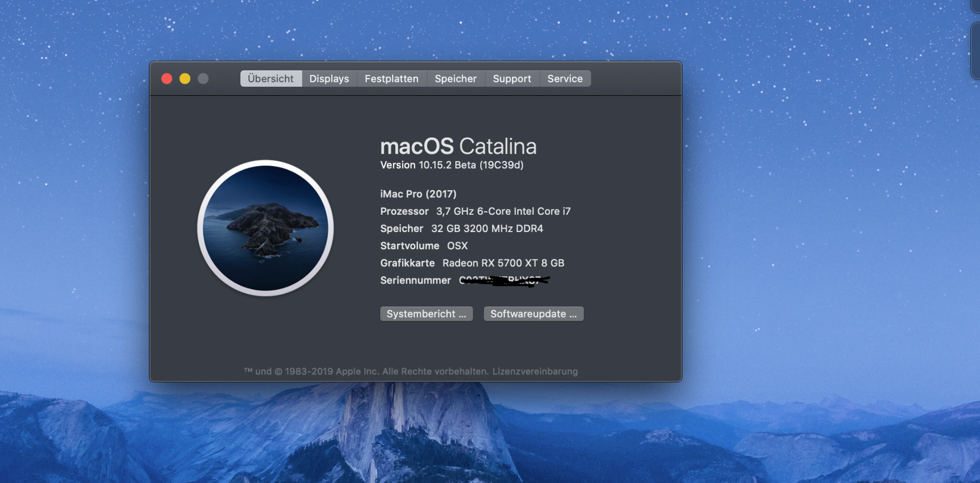980x483 pixels.
Task: Go to the Speicher tab
Action: click(456, 79)
